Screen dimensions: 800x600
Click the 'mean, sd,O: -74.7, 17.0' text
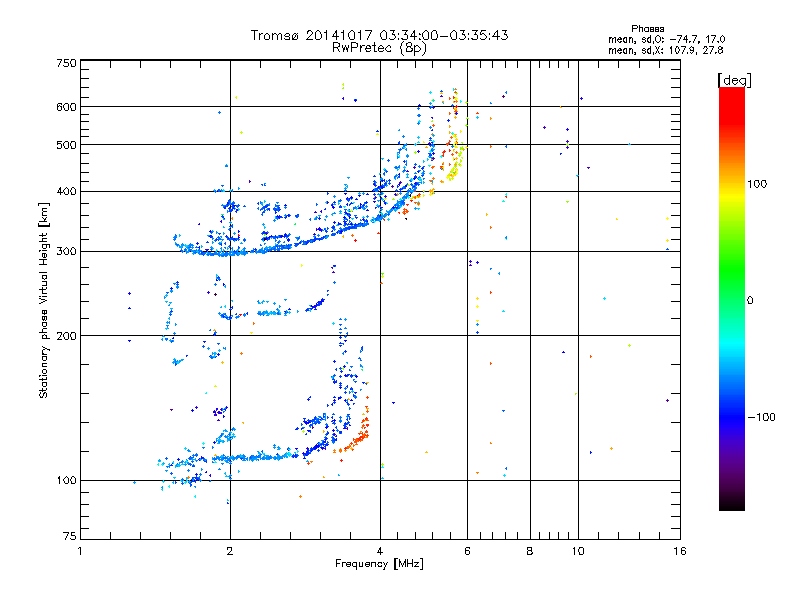[666, 39]
